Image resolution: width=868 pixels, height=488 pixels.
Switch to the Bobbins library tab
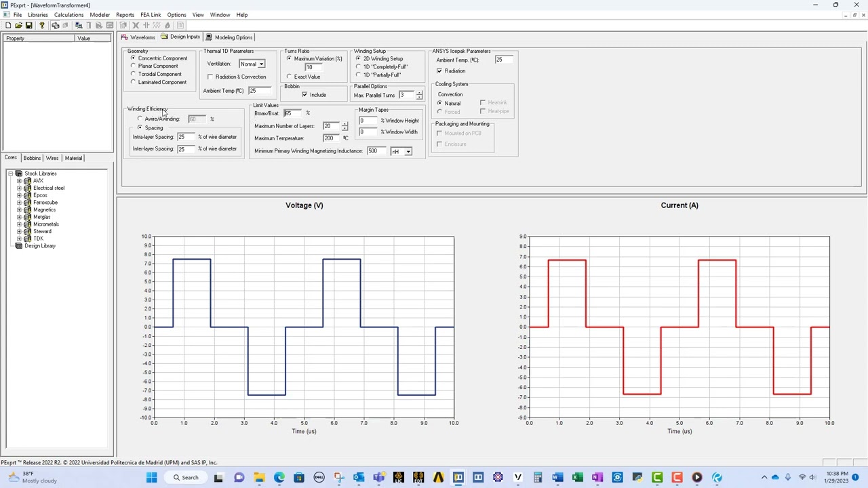32,158
